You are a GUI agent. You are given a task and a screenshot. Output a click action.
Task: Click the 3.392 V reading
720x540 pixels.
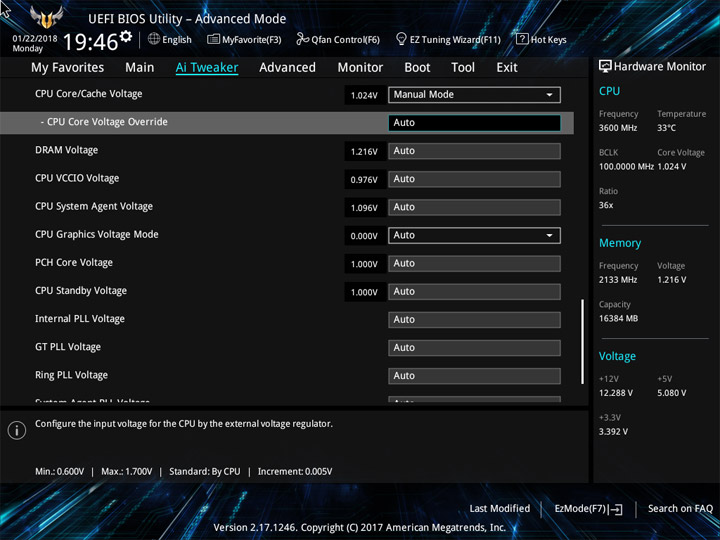point(613,432)
